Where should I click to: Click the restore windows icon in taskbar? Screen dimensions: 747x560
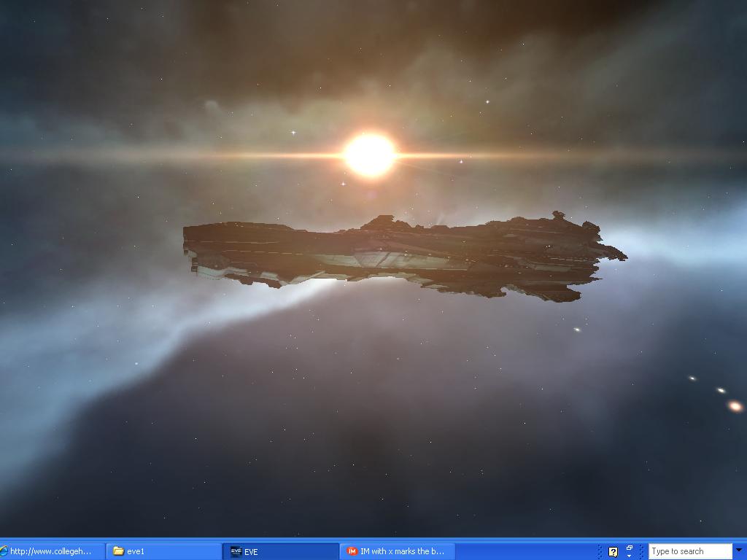coord(630,548)
